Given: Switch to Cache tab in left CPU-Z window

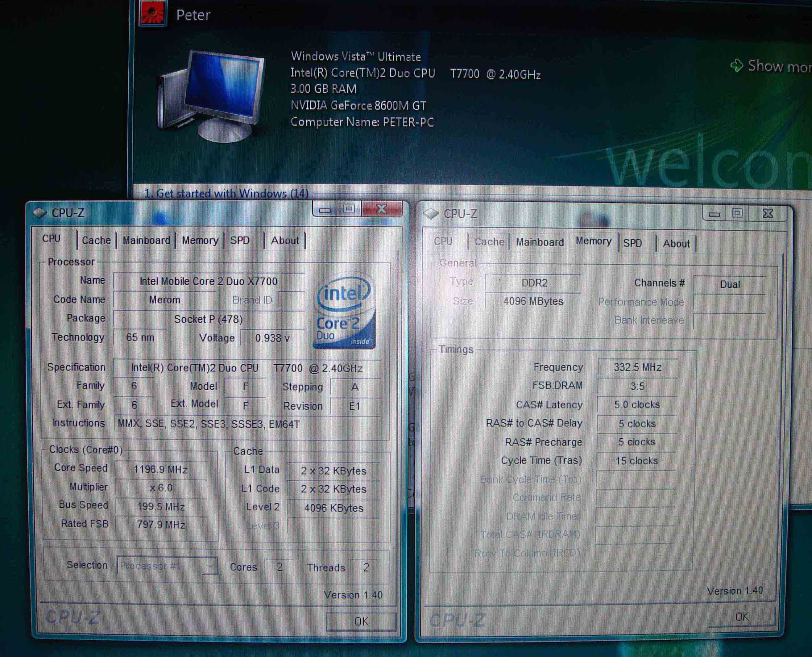Looking at the screenshot, I should pos(97,240).
